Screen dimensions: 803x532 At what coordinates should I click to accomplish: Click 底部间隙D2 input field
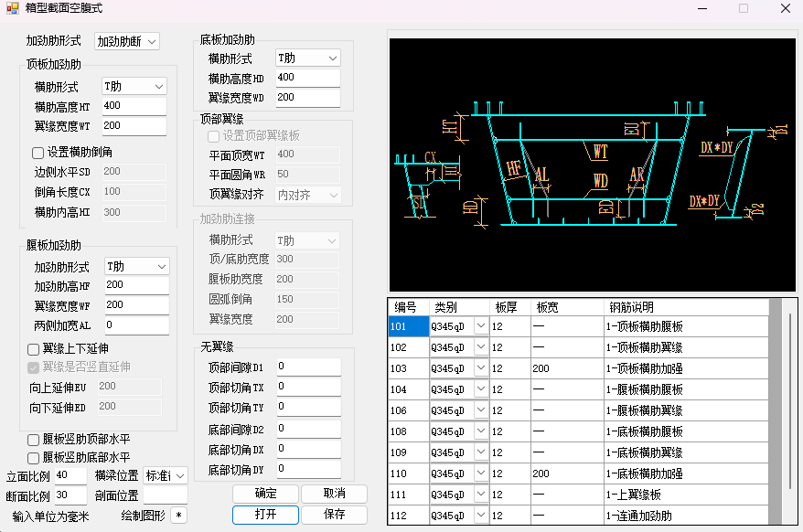point(309,429)
